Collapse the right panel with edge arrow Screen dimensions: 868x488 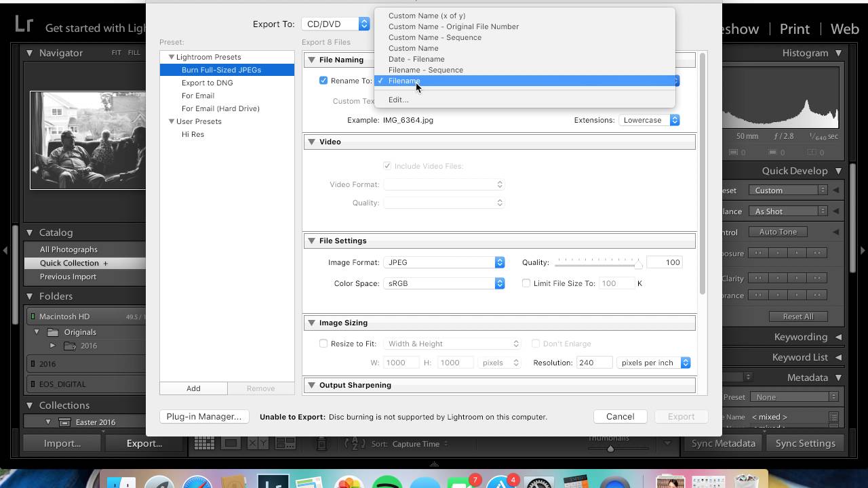click(x=863, y=250)
